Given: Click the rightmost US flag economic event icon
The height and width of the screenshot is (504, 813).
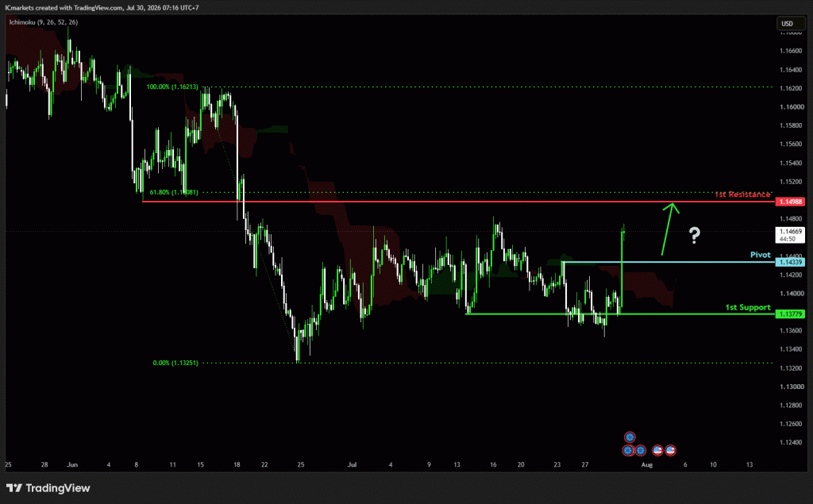Looking at the screenshot, I should pos(670,450).
